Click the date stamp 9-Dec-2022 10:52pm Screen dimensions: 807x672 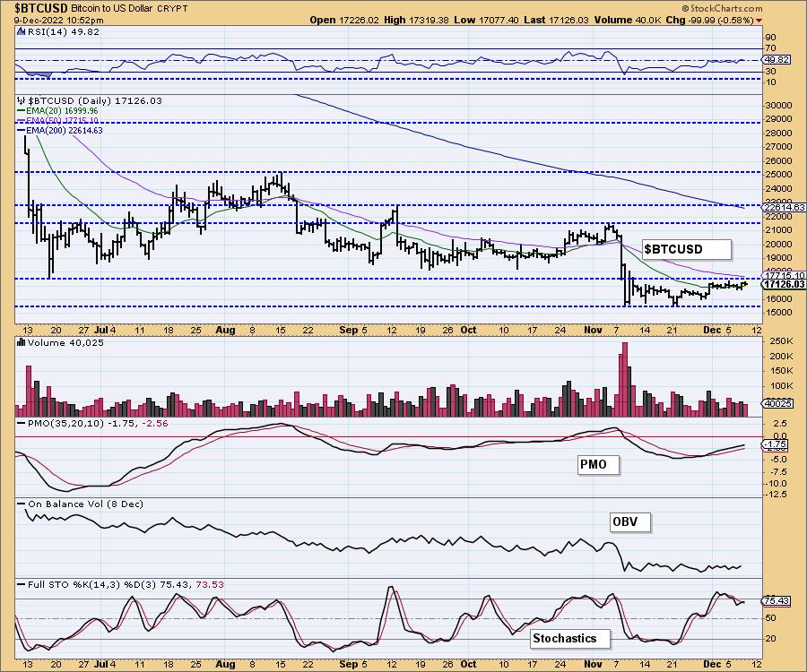point(58,21)
